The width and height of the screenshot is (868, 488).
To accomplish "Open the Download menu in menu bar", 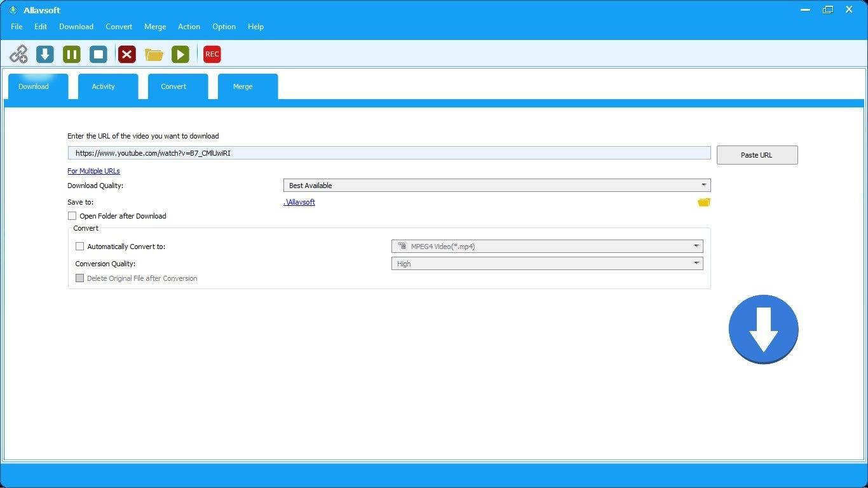I will tap(76, 27).
